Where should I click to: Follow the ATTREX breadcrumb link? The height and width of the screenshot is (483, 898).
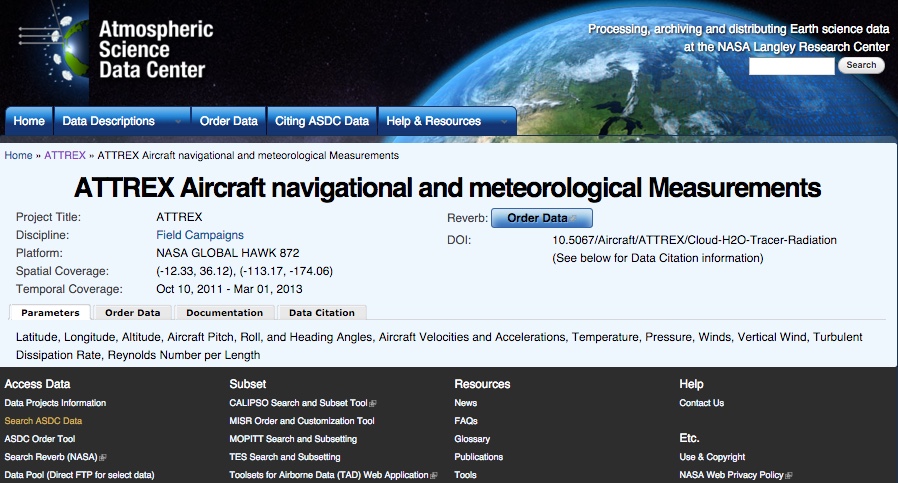click(x=65, y=155)
